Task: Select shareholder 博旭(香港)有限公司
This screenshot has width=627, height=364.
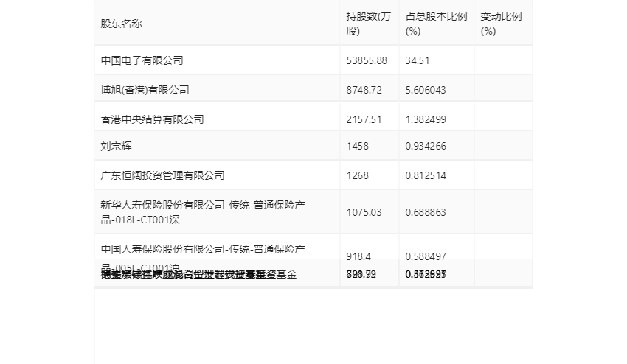Action: pyautogui.click(x=145, y=91)
